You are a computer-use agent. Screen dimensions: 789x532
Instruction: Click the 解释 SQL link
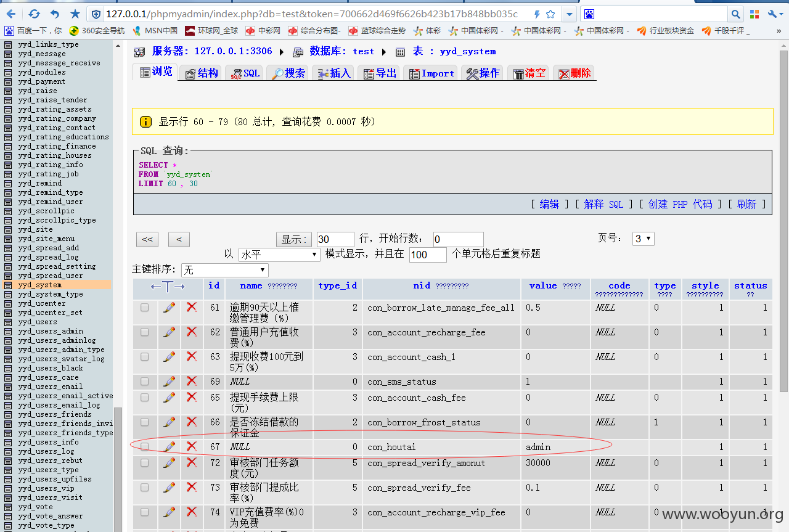click(x=604, y=204)
